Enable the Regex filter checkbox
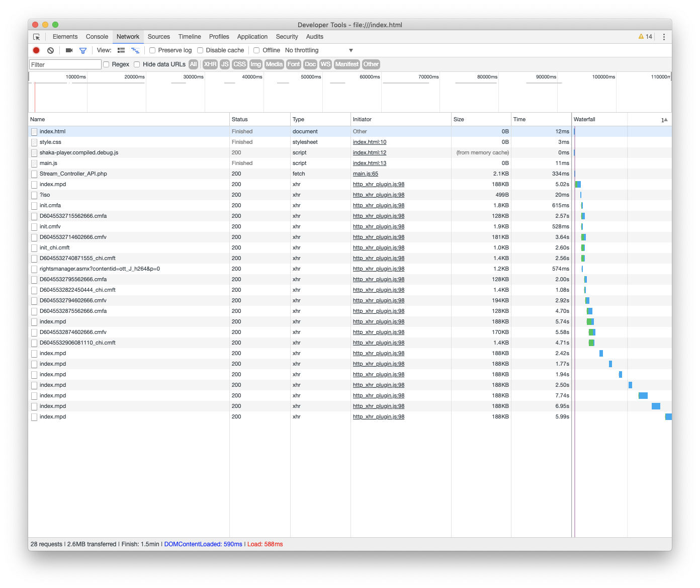700x588 pixels. [106, 64]
